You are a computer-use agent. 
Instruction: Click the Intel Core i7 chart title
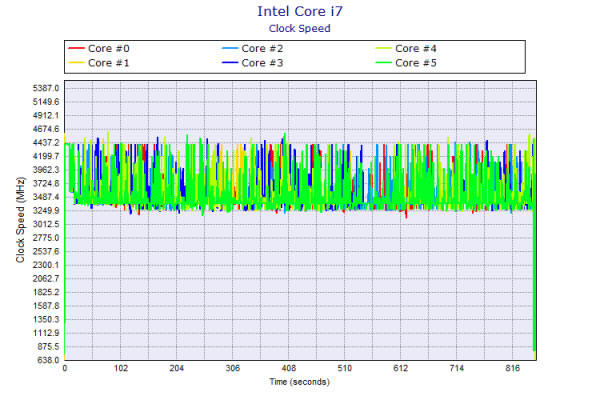[x=300, y=11]
